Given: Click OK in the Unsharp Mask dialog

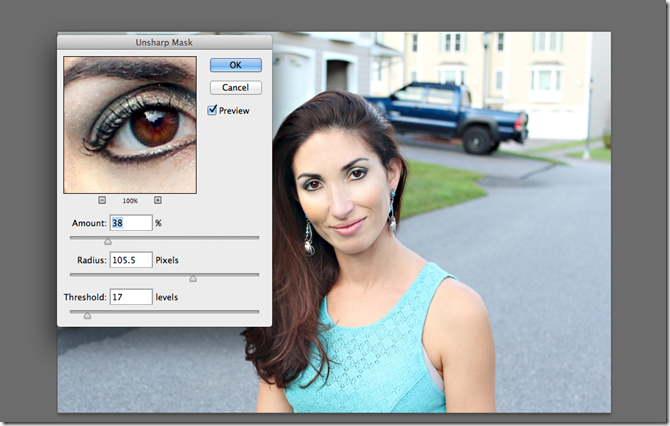Looking at the screenshot, I should click(235, 65).
